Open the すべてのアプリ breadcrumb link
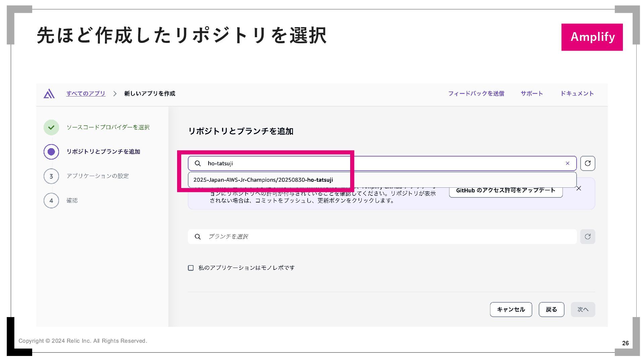The height and width of the screenshot is (362, 644). click(x=86, y=94)
